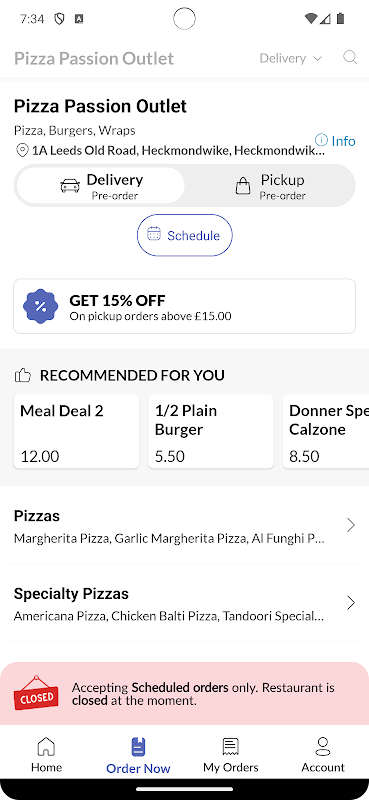This screenshot has height=800, width=369.
Task: Click the red Closed sign icon
Action: pos(36,693)
